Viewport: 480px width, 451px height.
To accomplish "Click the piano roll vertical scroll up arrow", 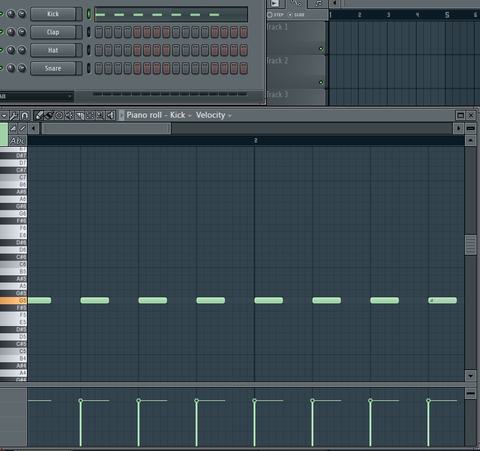I will [470, 141].
